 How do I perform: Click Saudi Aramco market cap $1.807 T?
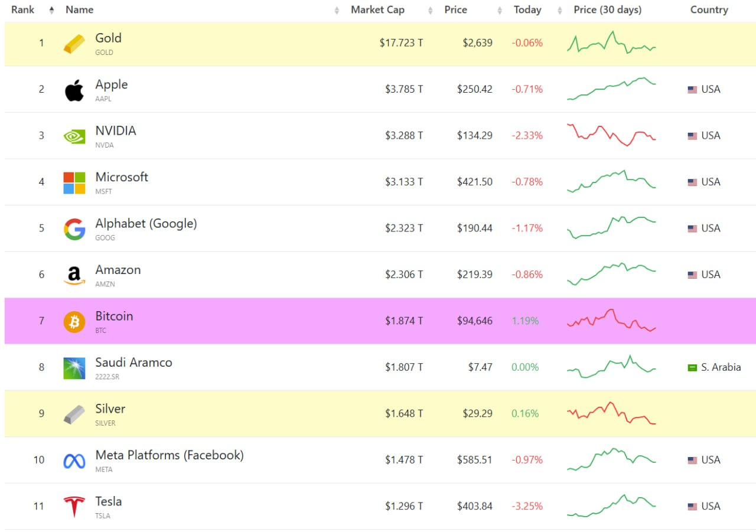(404, 367)
